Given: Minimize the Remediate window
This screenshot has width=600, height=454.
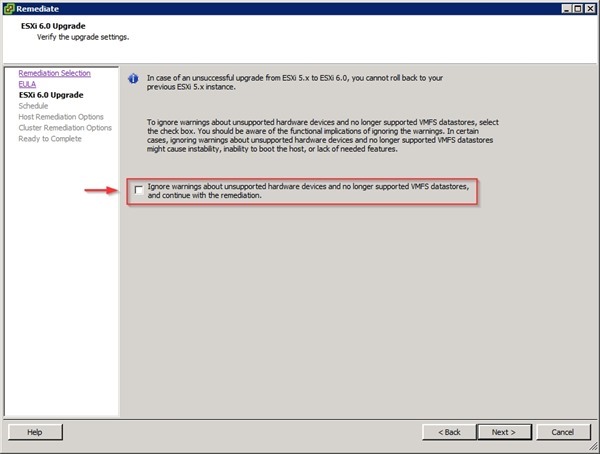Looking at the screenshot, I should 567,8.
